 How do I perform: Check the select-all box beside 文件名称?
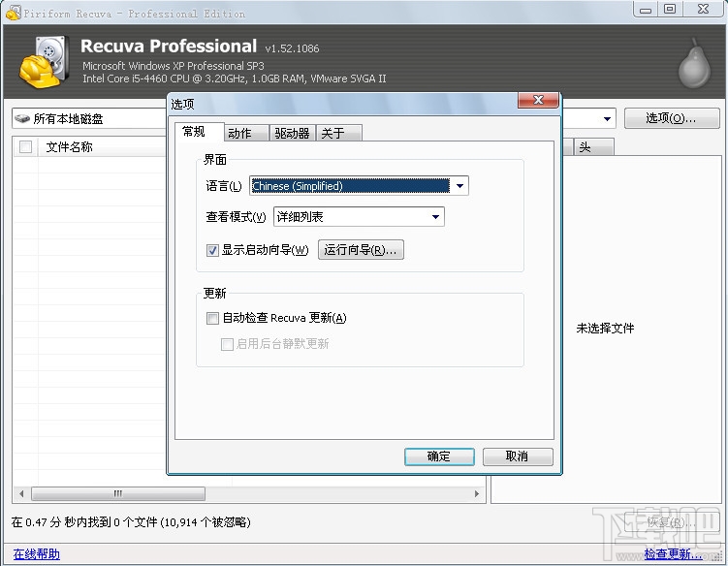(25, 147)
